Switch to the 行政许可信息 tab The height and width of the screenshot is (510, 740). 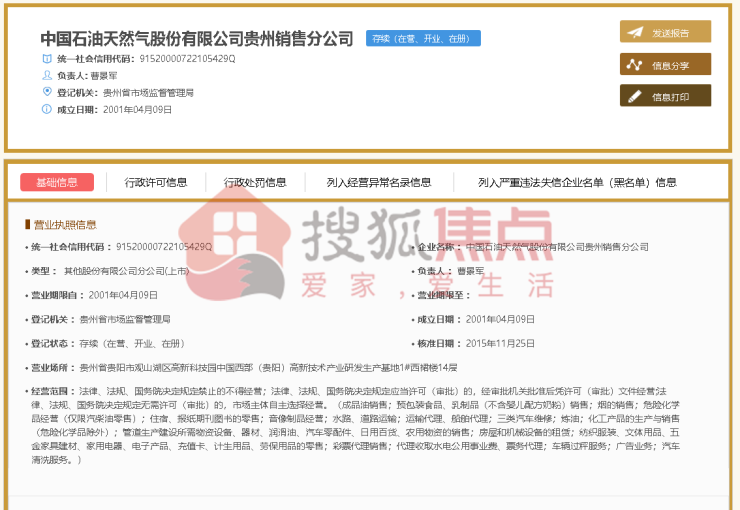(x=156, y=182)
